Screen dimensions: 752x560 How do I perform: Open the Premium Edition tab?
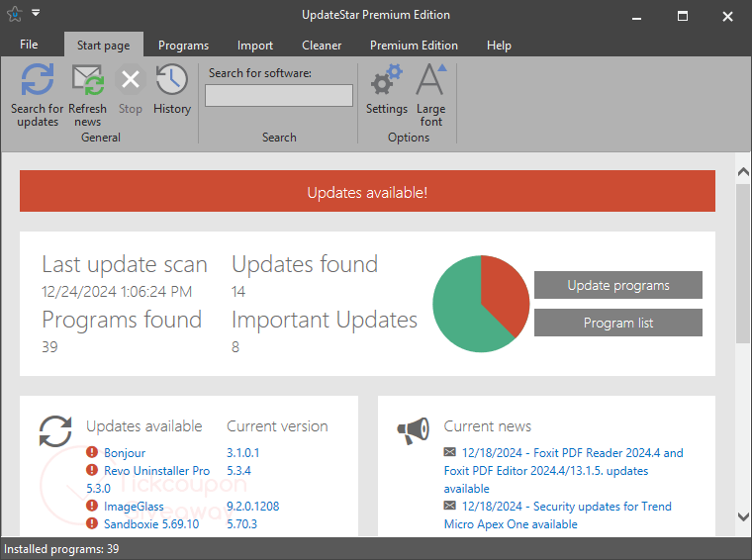pyautogui.click(x=414, y=46)
